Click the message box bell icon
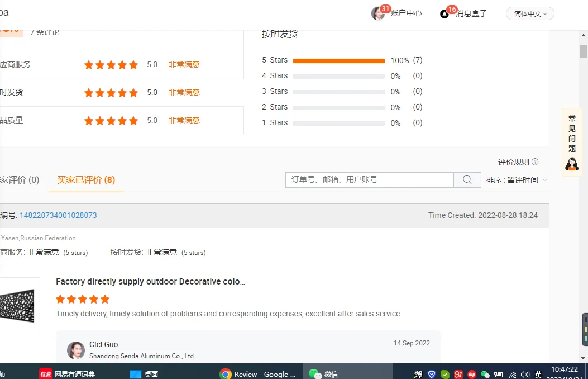Viewport: 588px width, 379px height. [444, 14]
